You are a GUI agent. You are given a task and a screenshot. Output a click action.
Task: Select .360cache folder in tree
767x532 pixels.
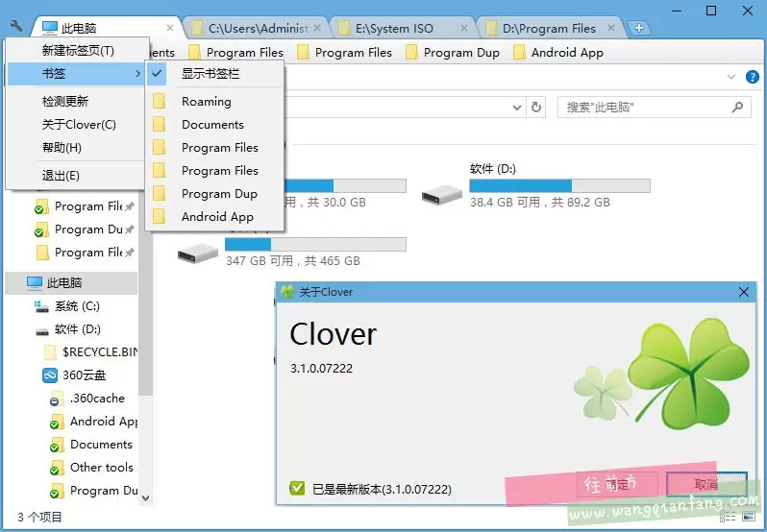coord(97,399)
